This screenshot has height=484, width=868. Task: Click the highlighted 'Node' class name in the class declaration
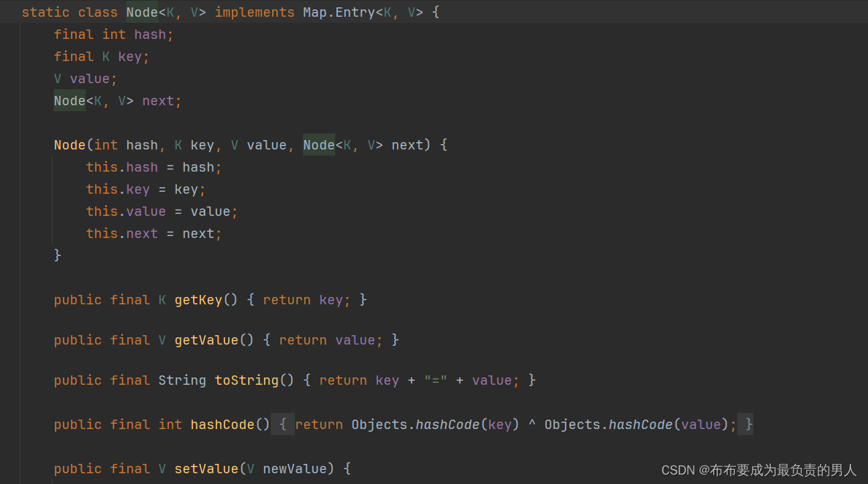tap(142, 12)
